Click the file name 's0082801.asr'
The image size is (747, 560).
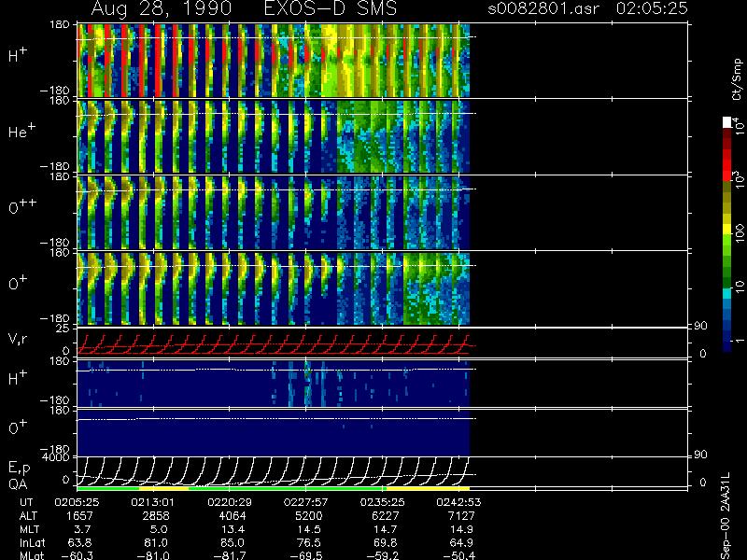pos(543,8)
